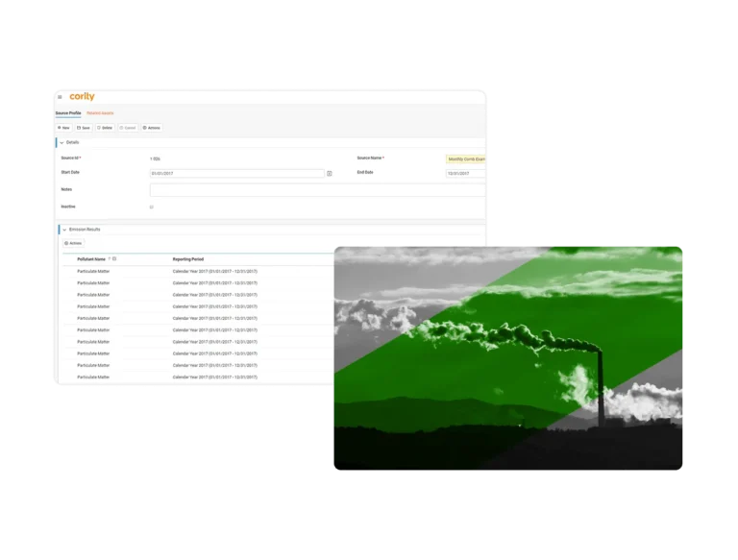Click into the Start Date field

(237, 174)
